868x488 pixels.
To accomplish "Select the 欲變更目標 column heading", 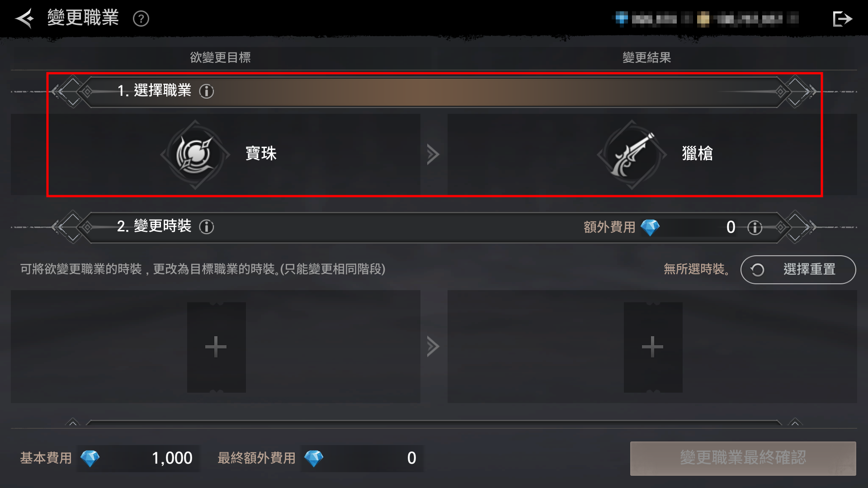I will [220, 57].
